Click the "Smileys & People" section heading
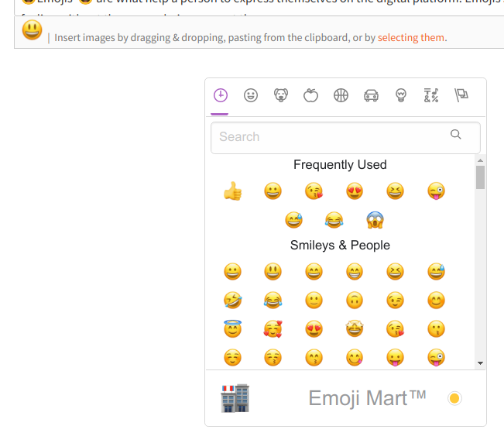This screenshot has width=504, height=433. click(x=340, y=245)
